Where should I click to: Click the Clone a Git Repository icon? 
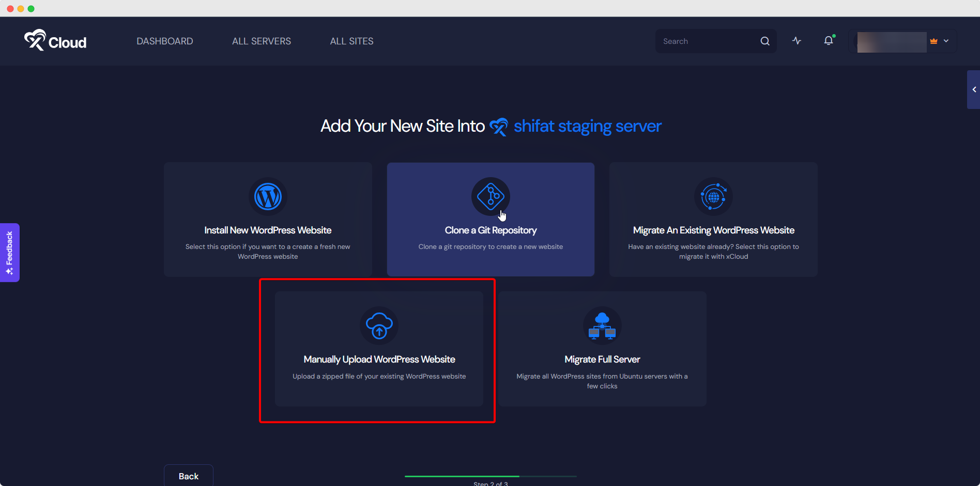pos(490,196)
